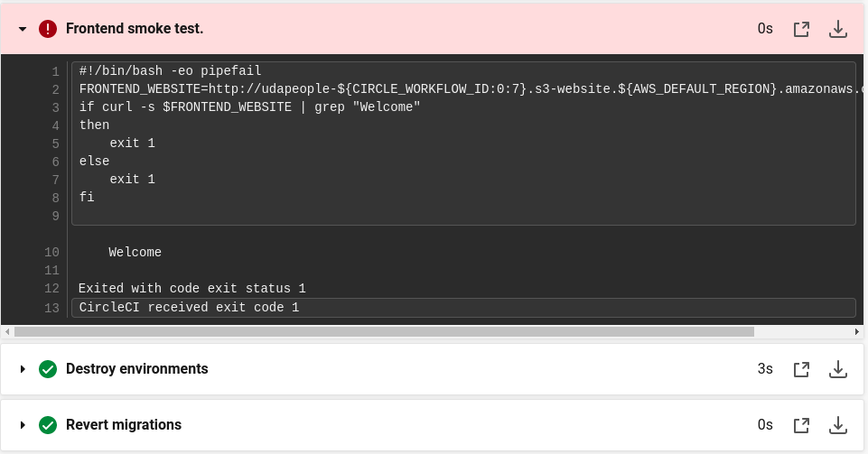Click line number 12 in the log gutter
This screenshot has height=454, width=868.
coord(51,289)
